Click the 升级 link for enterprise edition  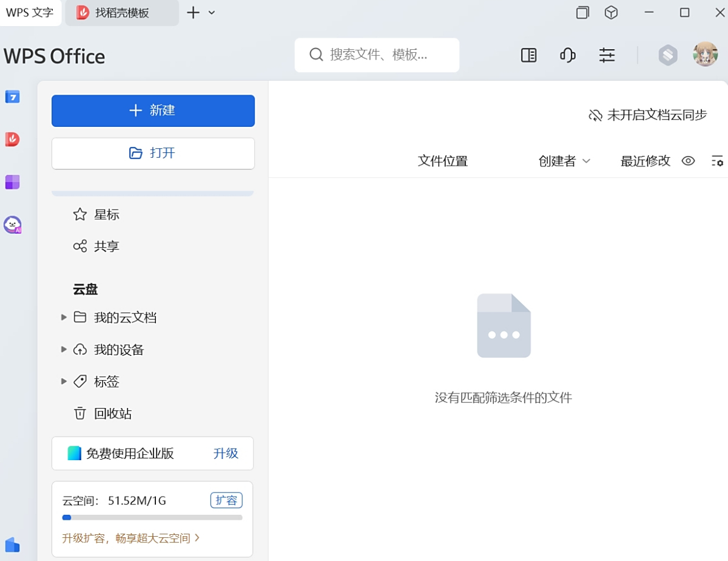226,454
